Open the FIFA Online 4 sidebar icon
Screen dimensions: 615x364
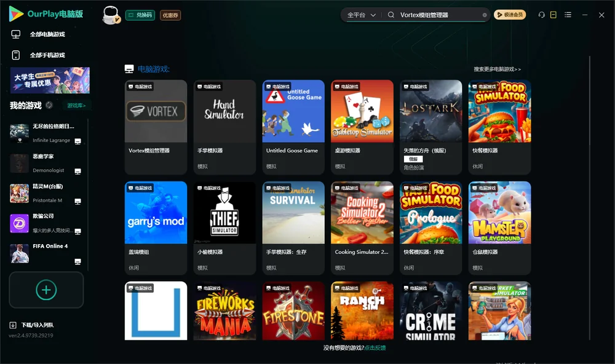(x=19, y=253)
